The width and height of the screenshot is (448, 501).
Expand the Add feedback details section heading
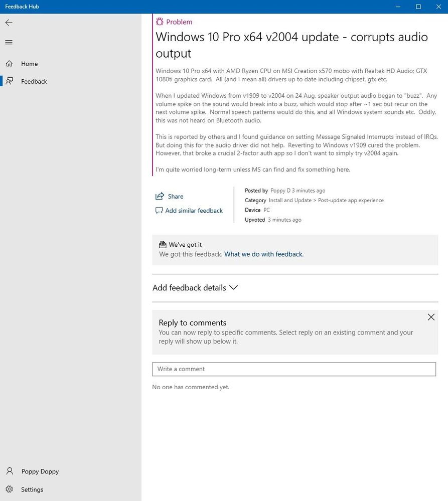(x=189, y=287)
